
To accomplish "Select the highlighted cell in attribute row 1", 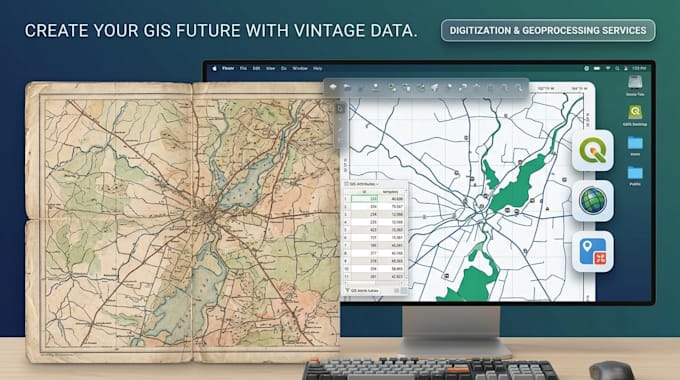I will click(364, 199).
